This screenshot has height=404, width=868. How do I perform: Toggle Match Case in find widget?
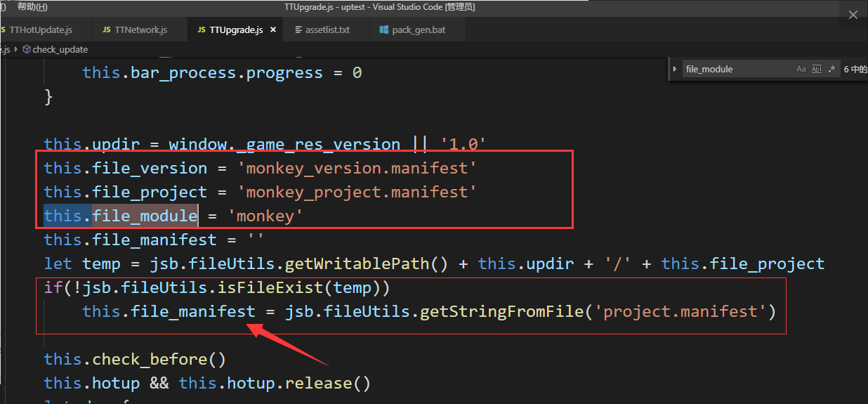tap(801, 69)
